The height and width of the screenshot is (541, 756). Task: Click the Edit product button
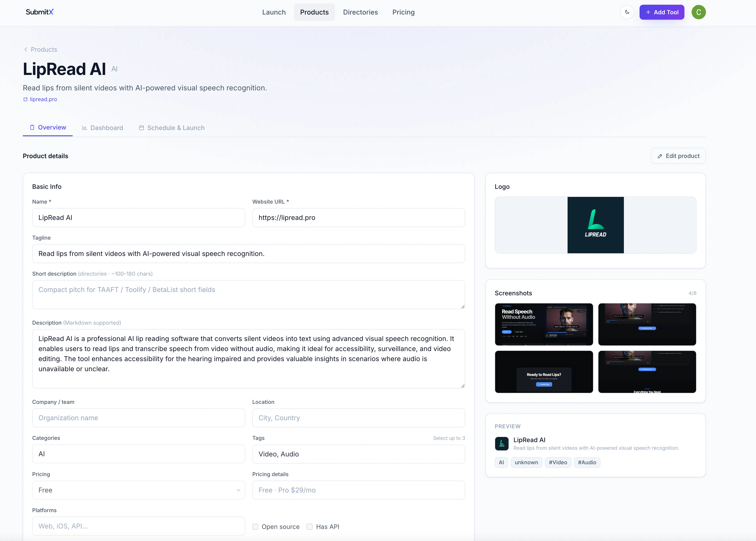pos(678,156)
